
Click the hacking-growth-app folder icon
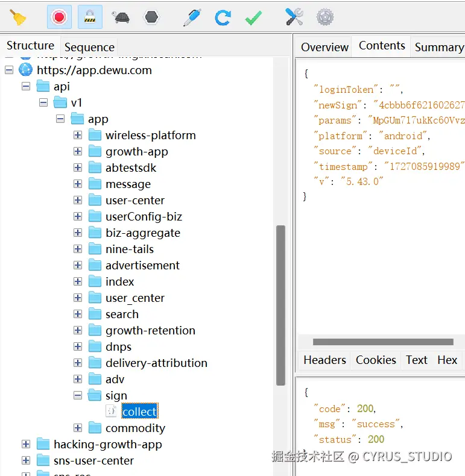[43, 444]
